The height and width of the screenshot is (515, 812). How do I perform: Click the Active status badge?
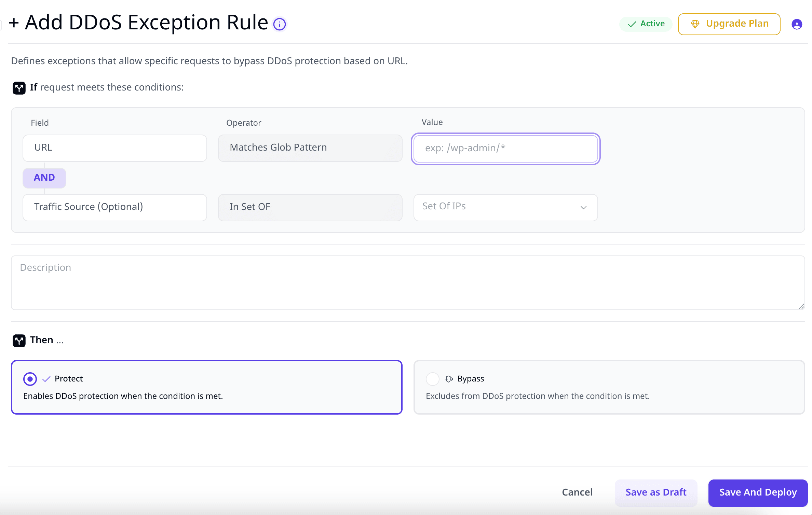(x=646, y=24)
